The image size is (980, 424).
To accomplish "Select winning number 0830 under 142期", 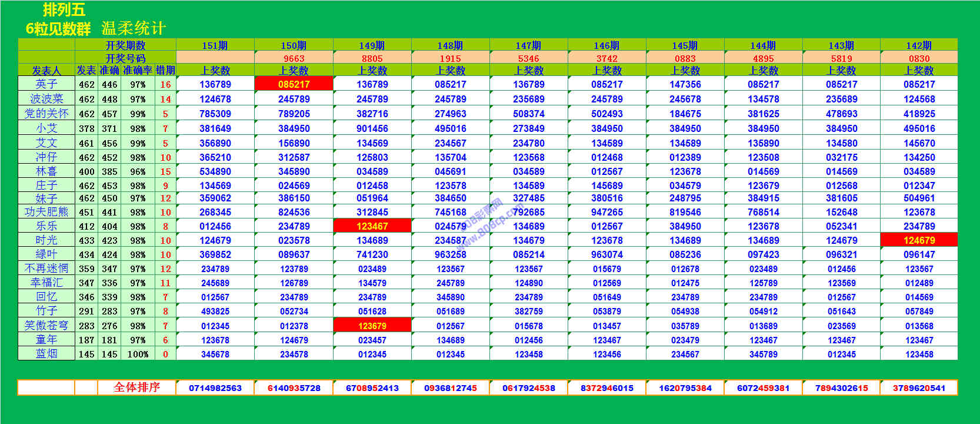I will pos(919,58).
